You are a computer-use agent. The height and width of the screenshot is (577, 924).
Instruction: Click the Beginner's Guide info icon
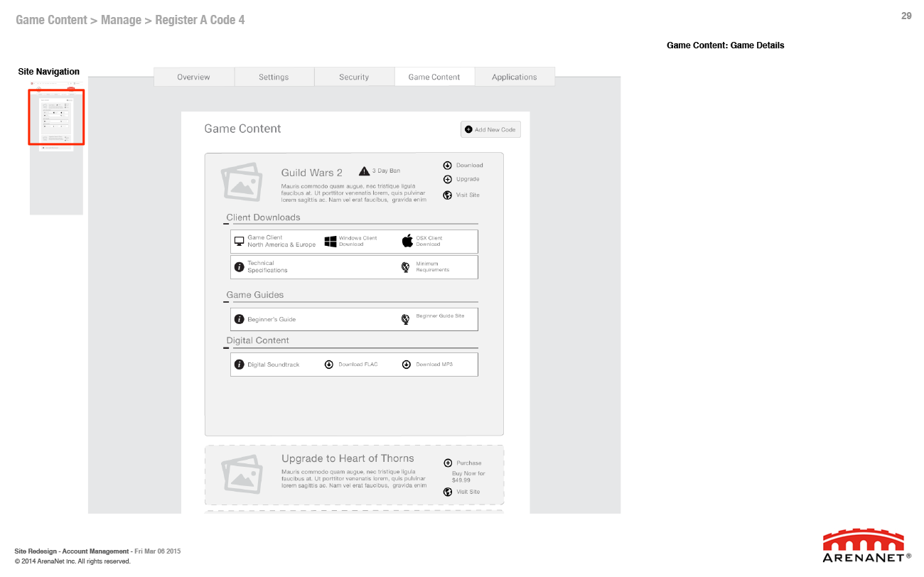(240, 319)
